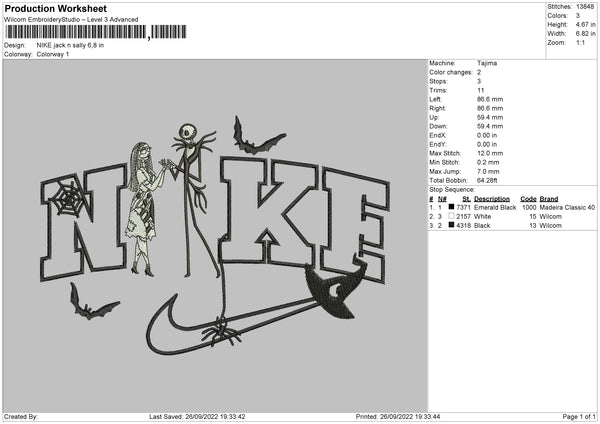Screen dimensions: 600x424
Task: Select the 'White' description cell
Action: pos(482,217)
